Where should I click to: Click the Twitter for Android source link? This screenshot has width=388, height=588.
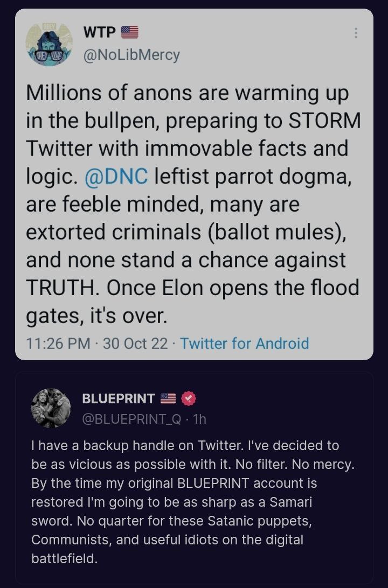pos(245,344)
